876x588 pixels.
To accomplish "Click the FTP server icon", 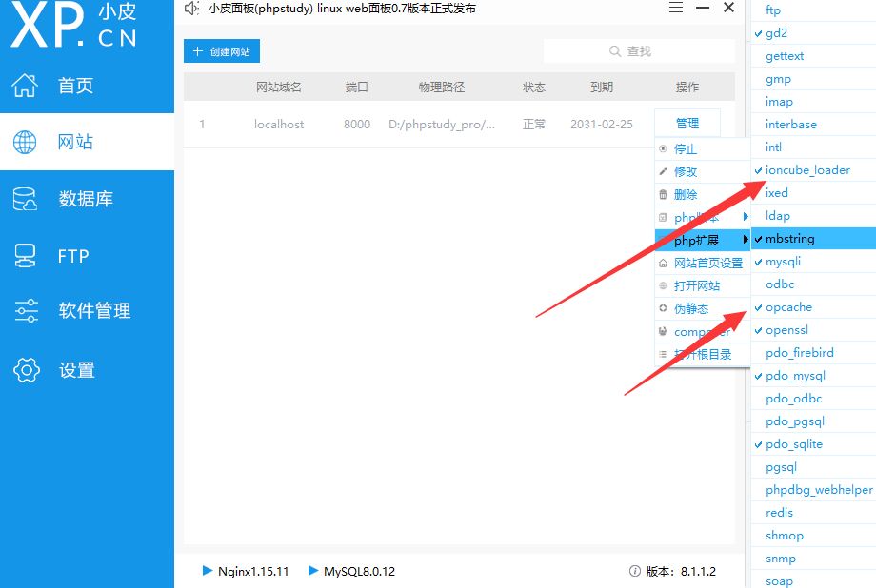I will coord(25,256).
